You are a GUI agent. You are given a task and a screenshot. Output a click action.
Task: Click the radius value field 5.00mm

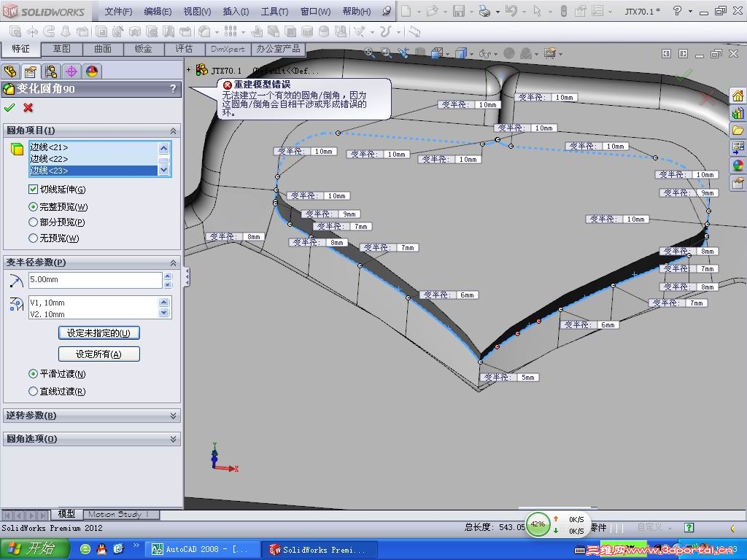[96, 280]
